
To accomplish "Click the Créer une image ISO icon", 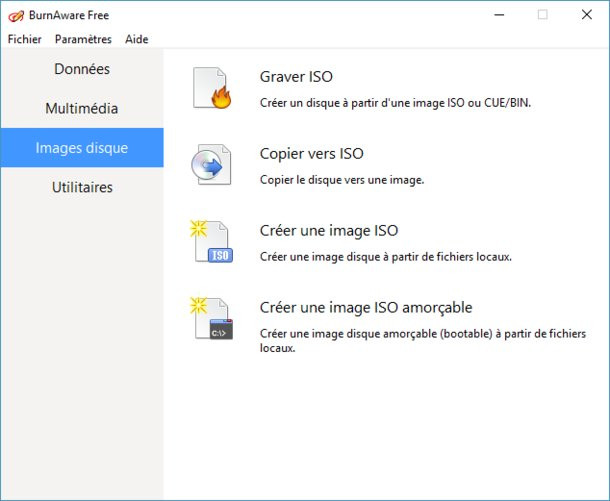I will coord(211,241).
